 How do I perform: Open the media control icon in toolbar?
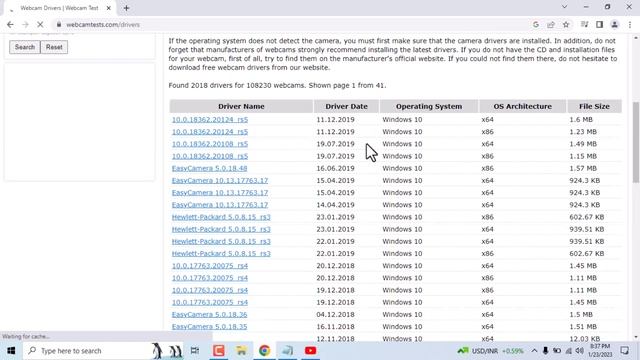(x=584, y=24)
